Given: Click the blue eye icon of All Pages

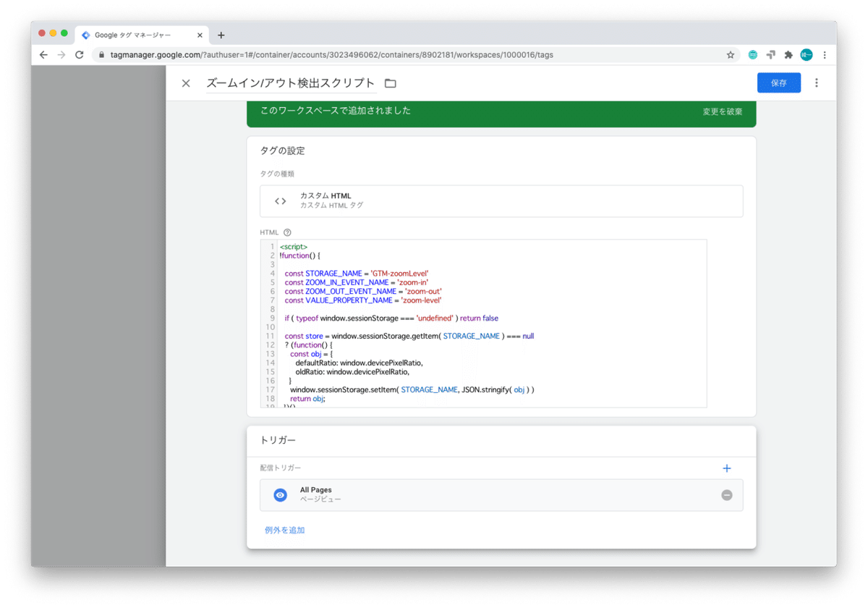Looking at the screenshot, I should point(281,495).
